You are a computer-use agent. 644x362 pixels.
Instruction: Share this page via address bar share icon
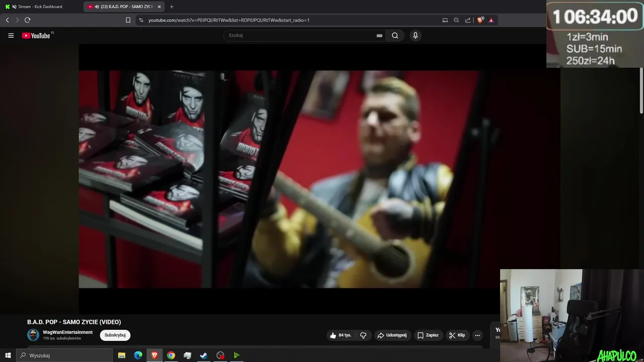click(468, 20)
